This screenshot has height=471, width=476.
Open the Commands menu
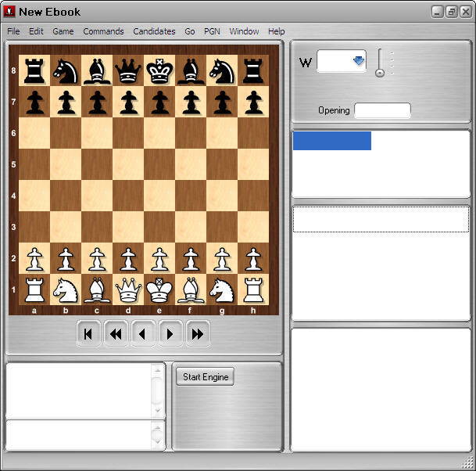pos(103,31)
